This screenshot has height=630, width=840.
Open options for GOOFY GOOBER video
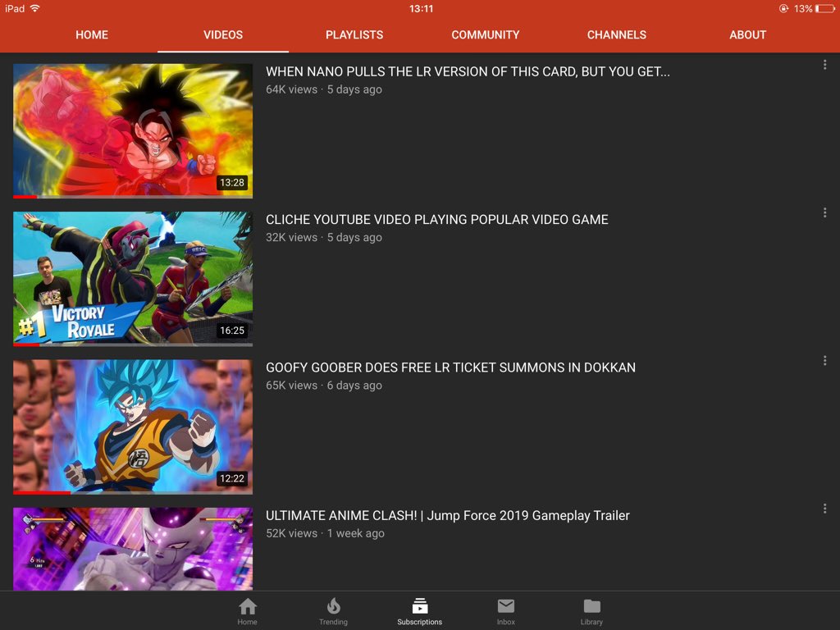pos(824,361)
